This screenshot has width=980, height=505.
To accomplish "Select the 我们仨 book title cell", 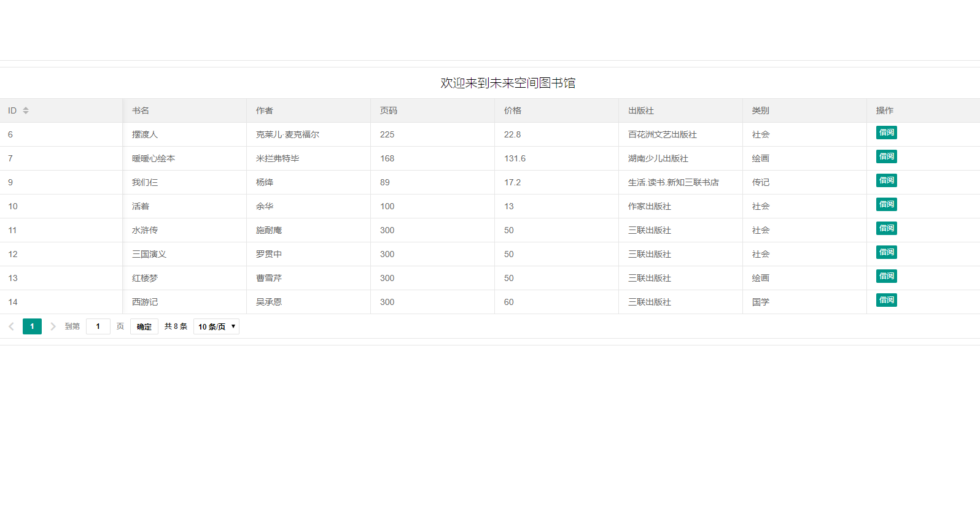I will [185, 182].
